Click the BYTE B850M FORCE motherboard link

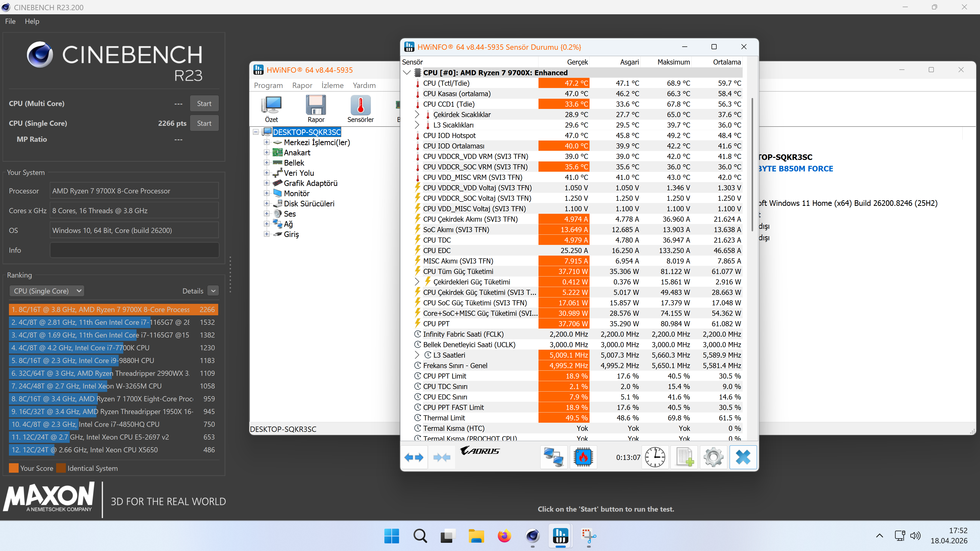click(x=795, y=168)
